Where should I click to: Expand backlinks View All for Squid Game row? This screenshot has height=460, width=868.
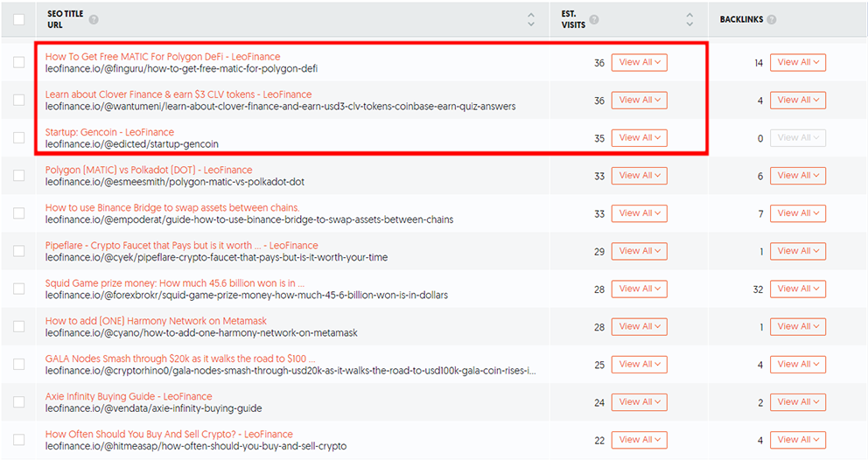798,289
